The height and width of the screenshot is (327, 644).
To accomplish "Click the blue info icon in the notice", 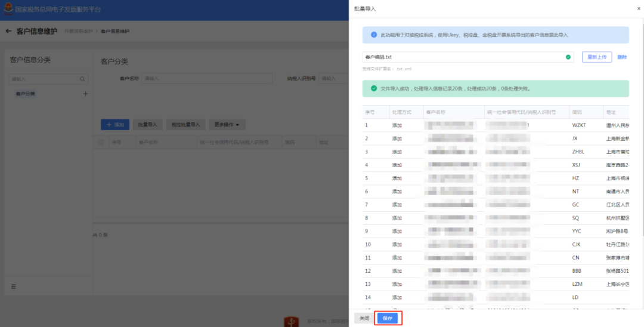I will pyautogui.click(x=374, y=35).
